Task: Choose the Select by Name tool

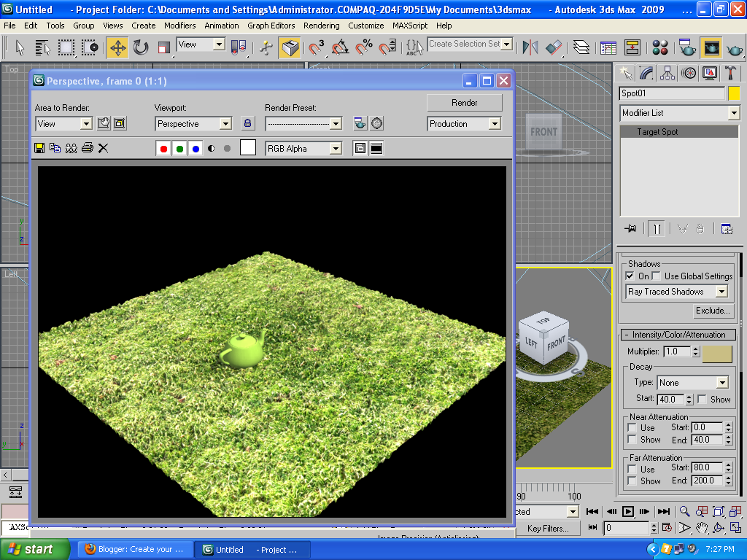Action: point(43,47)
